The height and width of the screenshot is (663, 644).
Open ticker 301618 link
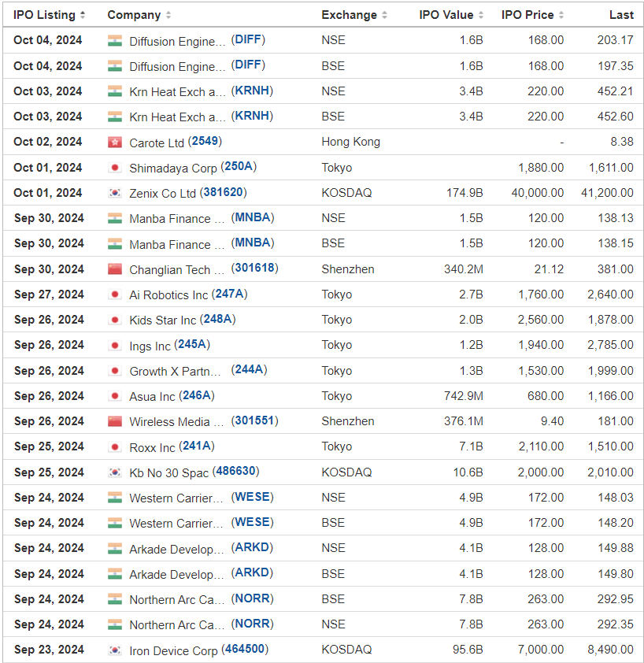pyautogui.click(x=254, y=268)
